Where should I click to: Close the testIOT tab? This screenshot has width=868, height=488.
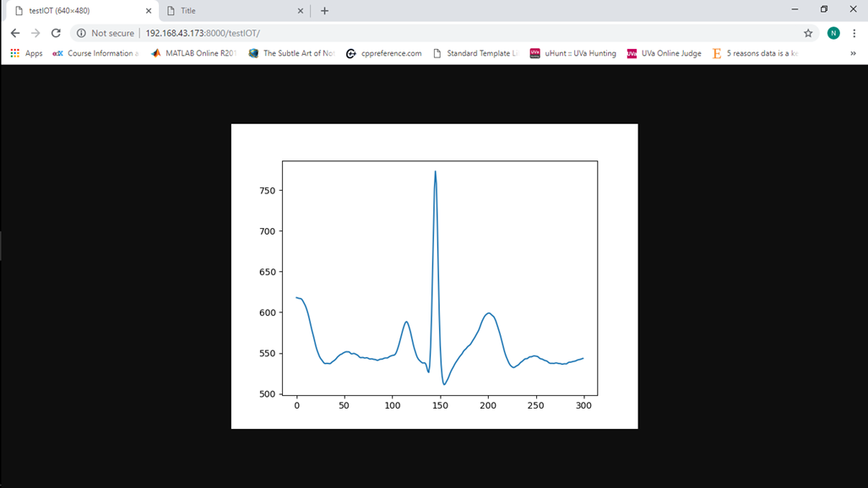pyautogui.click(x=149, y=11)
